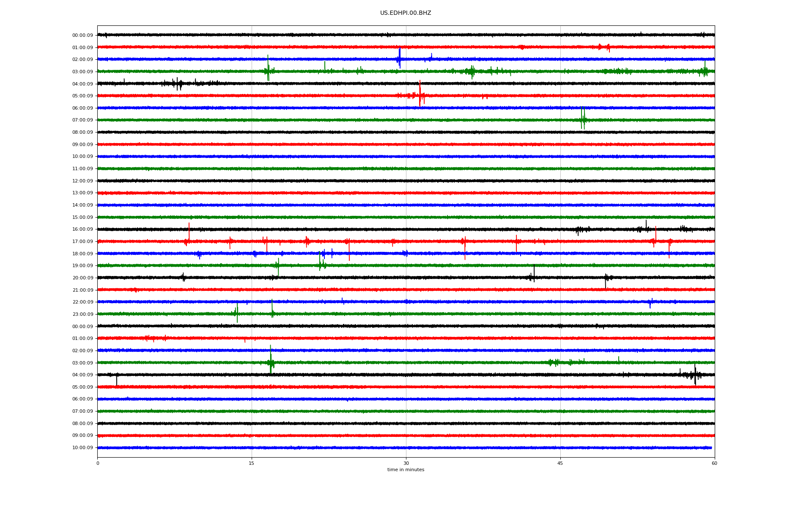812x508 pixels.
Task: Click the 15 tick on the x-axis
Action: [x=252, y=464]
